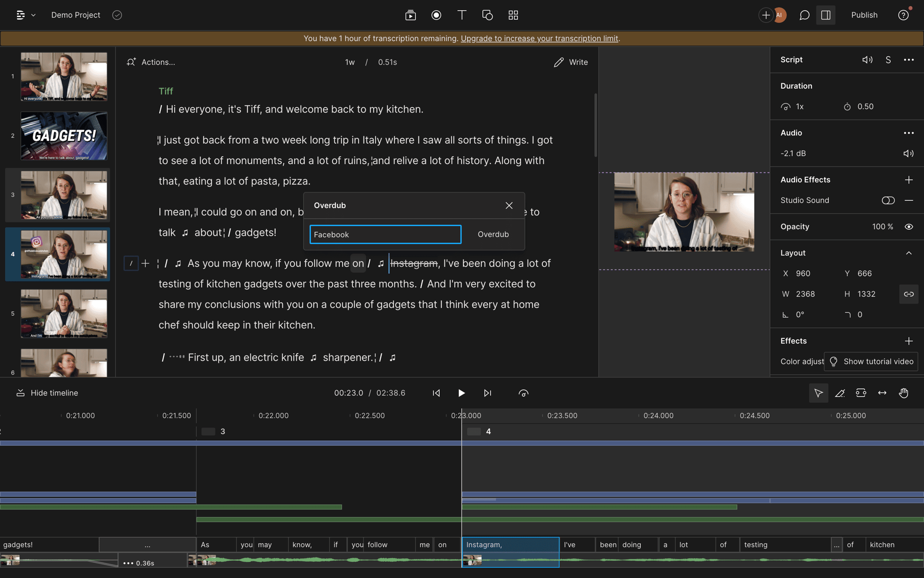Open the Actions menu above the script

tap(157, 62)
